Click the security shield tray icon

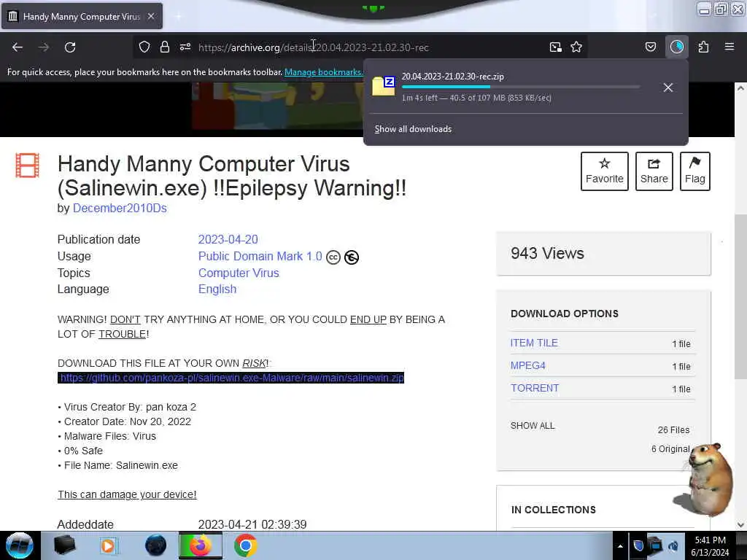click(638, 545)
